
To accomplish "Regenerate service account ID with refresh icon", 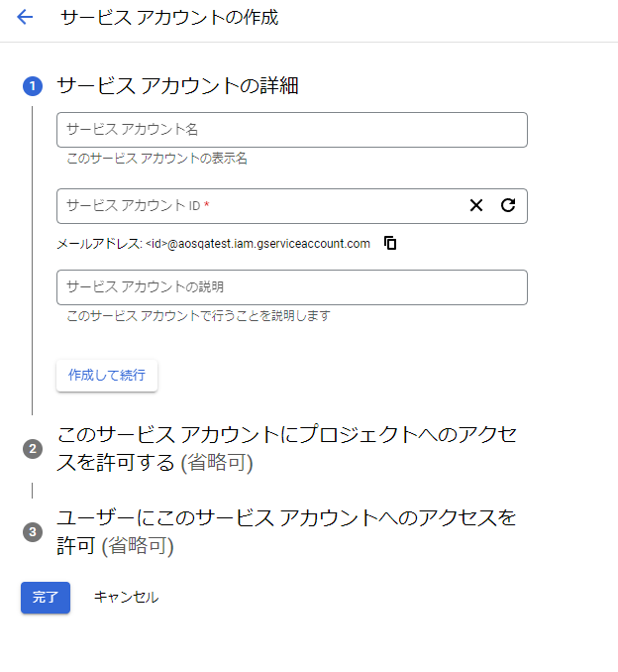I will (x=508, y=205).
